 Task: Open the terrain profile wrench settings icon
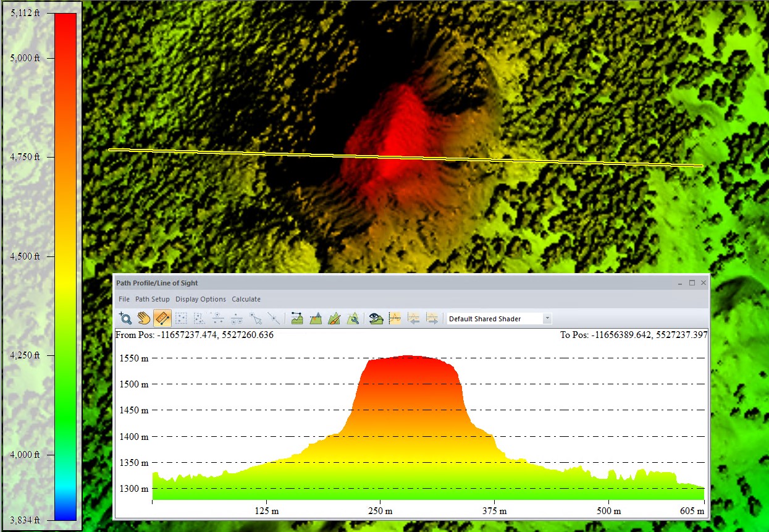[x=353, y=319]
